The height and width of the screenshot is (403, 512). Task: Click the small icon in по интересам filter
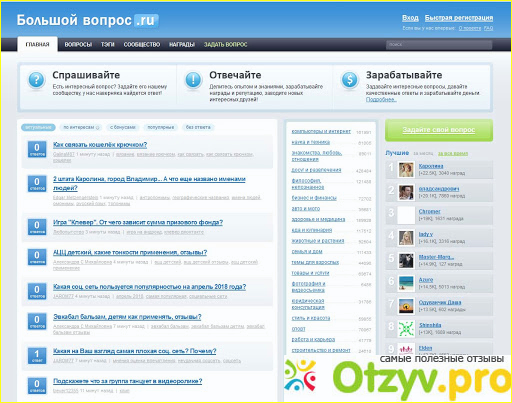(98, 127)
